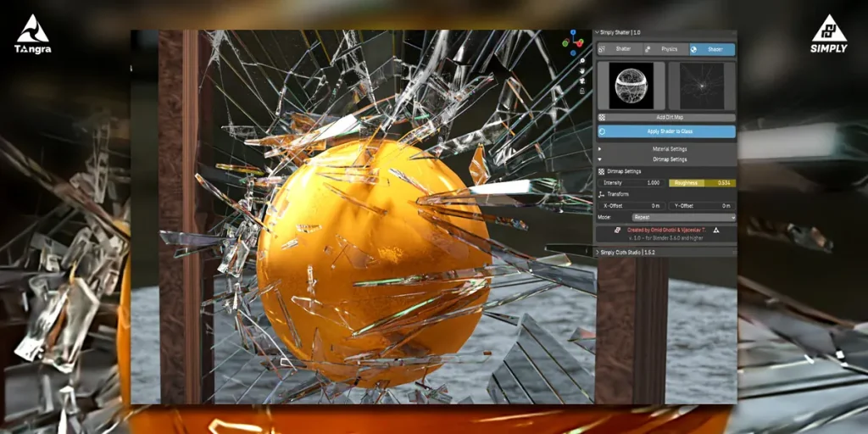This screenshot has height=434, width=868.
Task: Expand the Material Settings section
Action: pos(669,149)
